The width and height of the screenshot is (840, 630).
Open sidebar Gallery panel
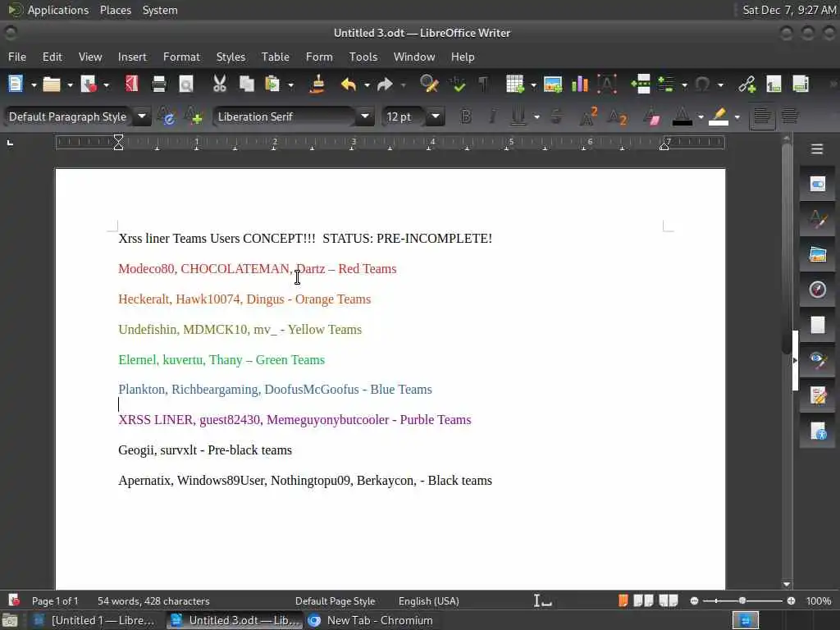click(x=818, y=255)
